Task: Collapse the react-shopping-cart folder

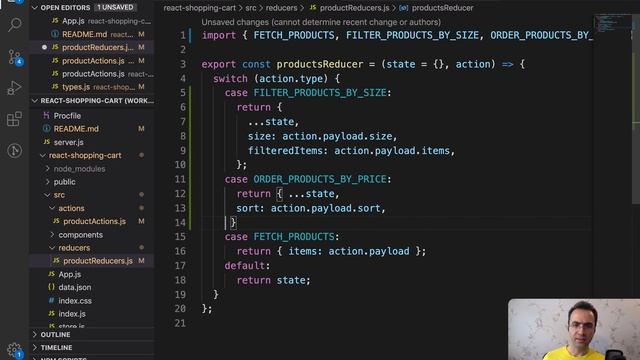Action: coord(85,156)
